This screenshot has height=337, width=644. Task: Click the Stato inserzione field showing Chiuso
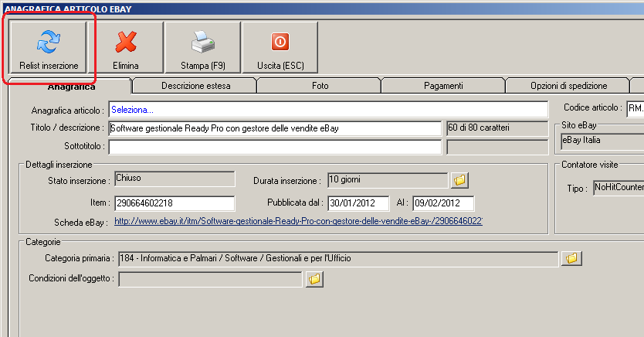[x=175, y=179]
